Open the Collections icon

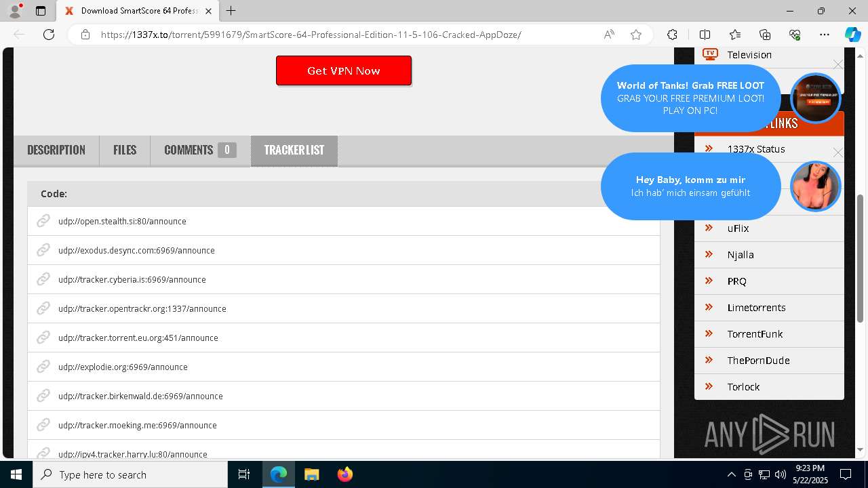click(765, 35)
